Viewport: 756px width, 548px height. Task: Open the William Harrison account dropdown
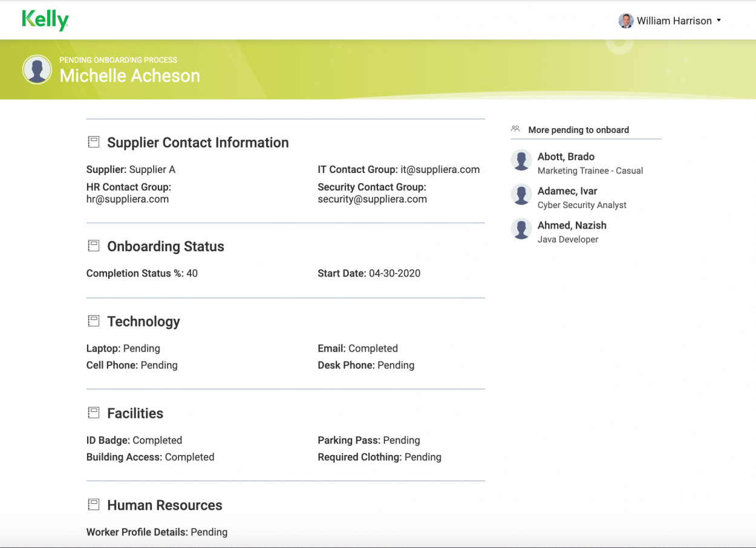point(720,20)
